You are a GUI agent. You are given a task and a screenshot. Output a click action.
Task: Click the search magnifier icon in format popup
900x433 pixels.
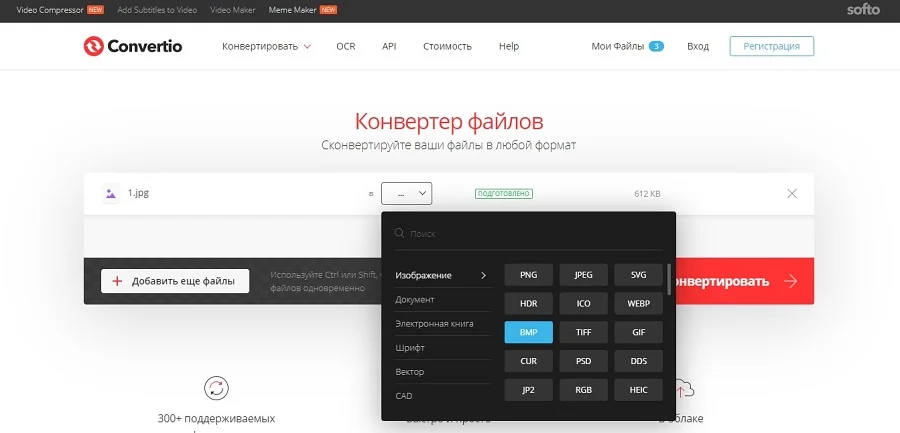coord(399,233)
